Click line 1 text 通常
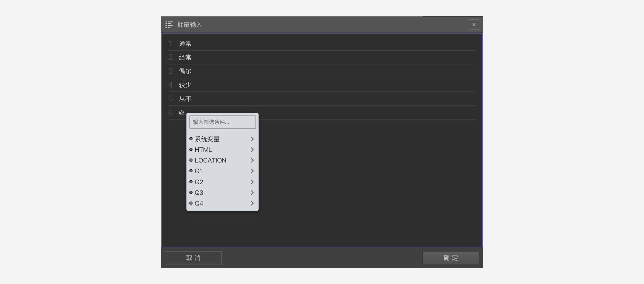This screenshot has width=644, height=284. click(185, 44)
